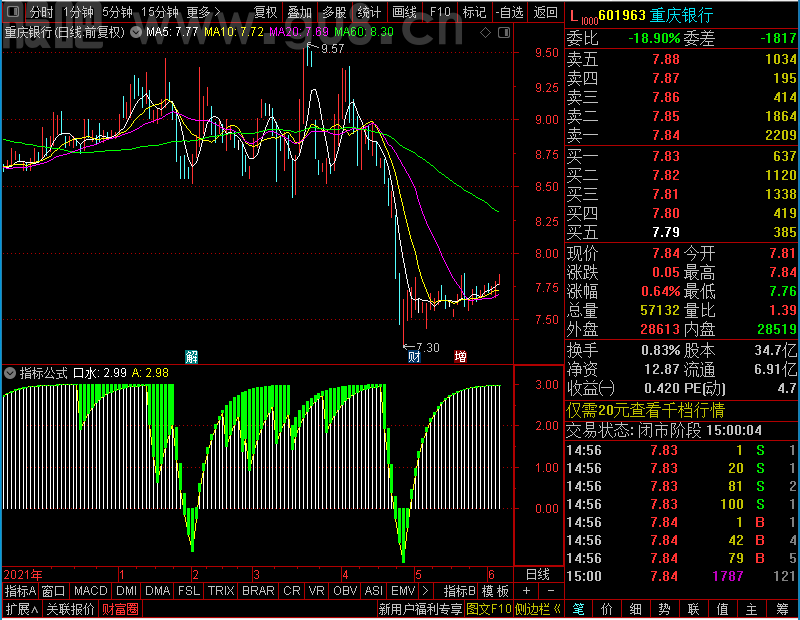
Task: Expand the 扩展 panel
Action: (x=21, y=609)
